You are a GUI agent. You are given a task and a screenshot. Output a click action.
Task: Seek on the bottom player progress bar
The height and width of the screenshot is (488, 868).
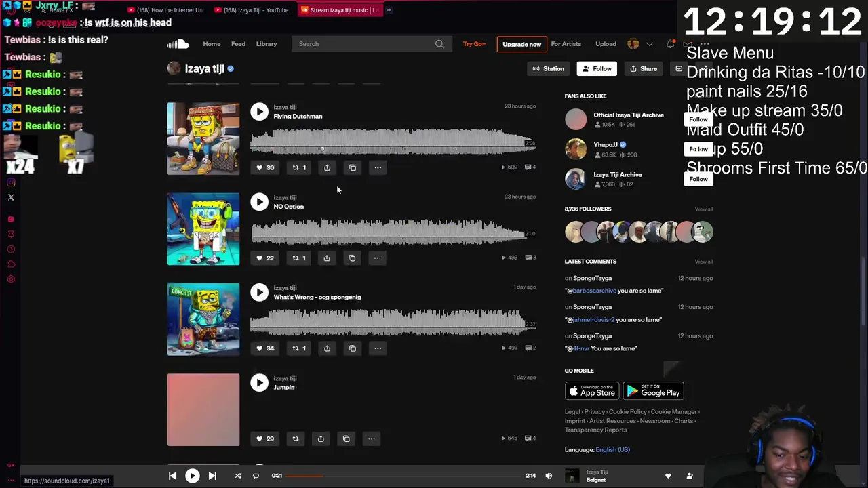point(403,476)
